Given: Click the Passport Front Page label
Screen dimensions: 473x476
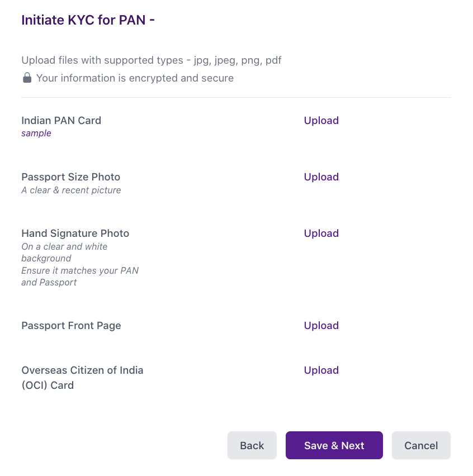Looking at the screenshot, I should click(71, 326).
